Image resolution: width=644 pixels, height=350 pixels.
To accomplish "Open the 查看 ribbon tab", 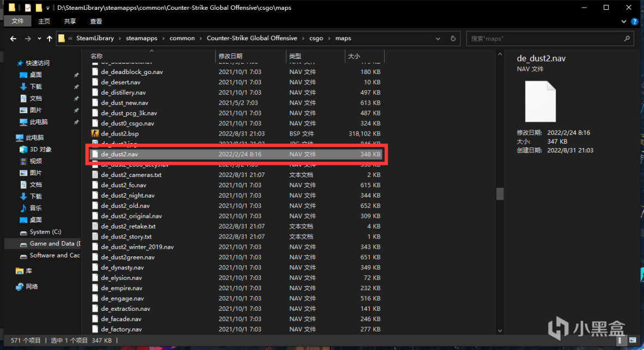I will click(96, 21).
